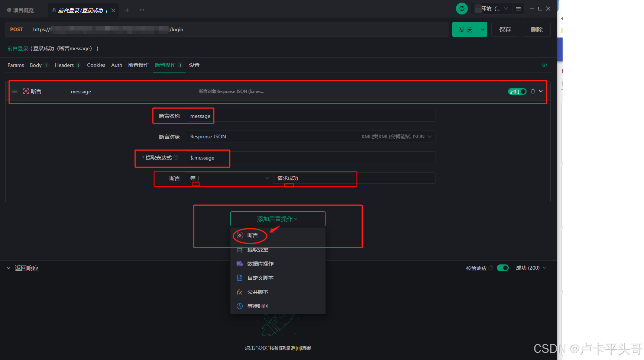Screen dimensions: 644x360
Task: Click the expected value field 请求成功
Action: coord(354,178)
